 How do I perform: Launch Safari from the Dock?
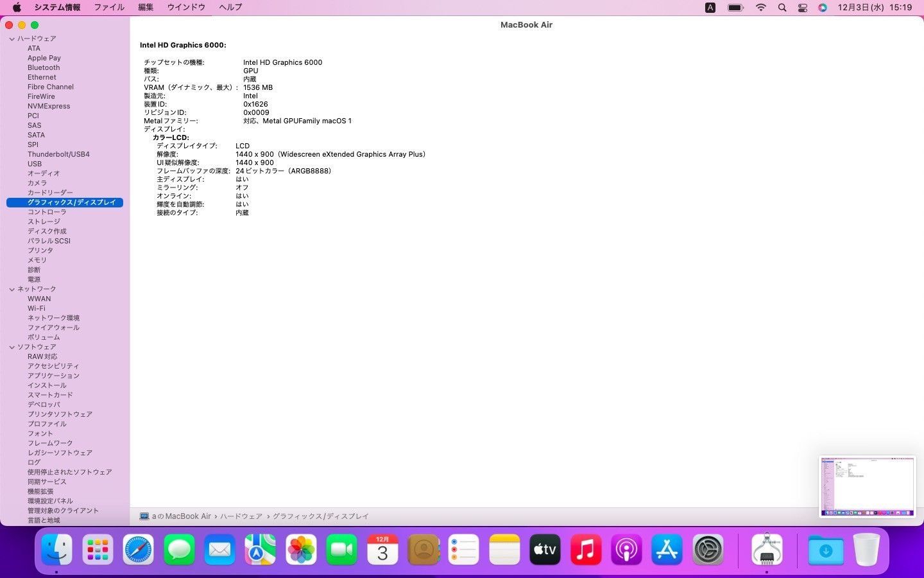point(139,550)
